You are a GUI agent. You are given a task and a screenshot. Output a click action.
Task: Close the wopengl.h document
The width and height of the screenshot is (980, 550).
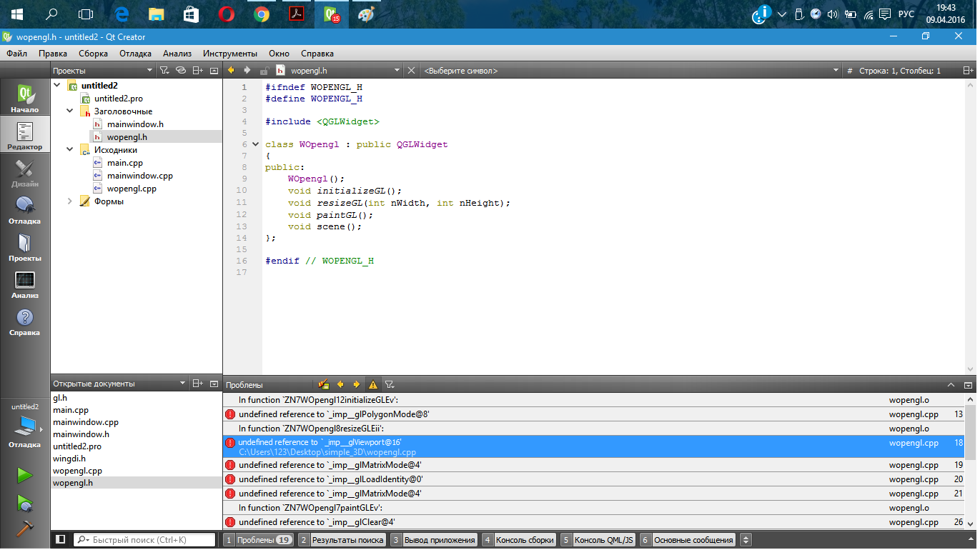click(411, 71)
